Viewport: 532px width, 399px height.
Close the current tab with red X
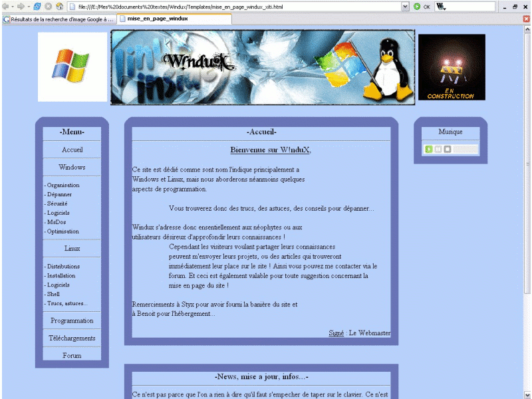point(526,19)
